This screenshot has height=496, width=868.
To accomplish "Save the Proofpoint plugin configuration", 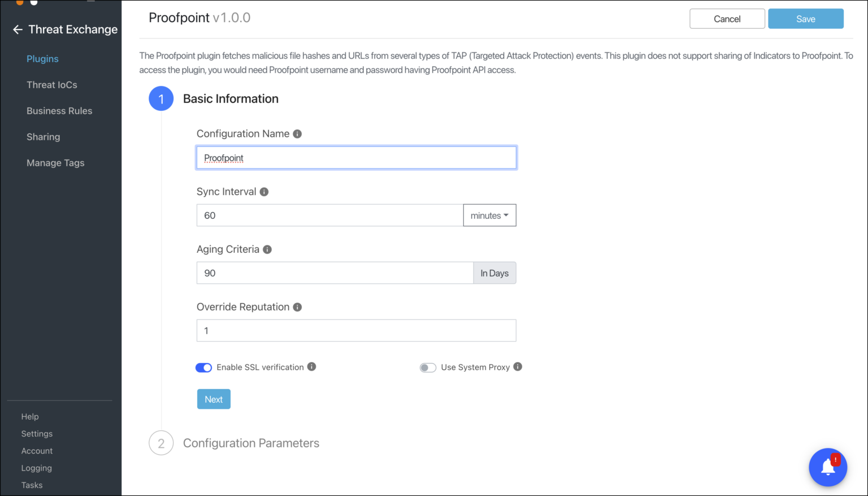I will (805, 18).
